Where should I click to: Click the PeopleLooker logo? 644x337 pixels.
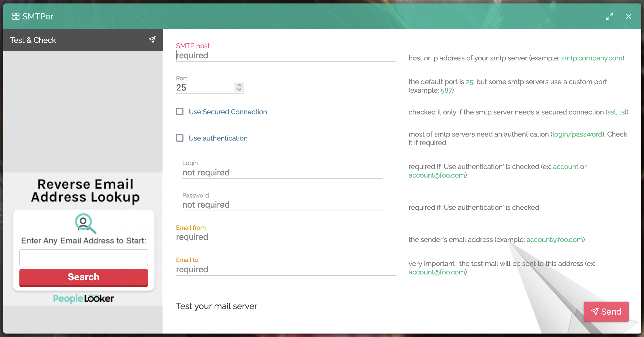point(83,298)
